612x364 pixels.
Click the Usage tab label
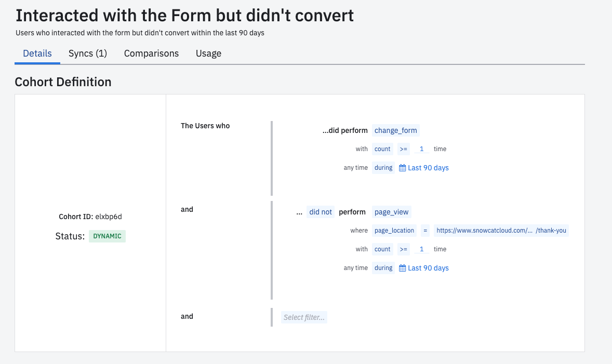click(208, 53)
